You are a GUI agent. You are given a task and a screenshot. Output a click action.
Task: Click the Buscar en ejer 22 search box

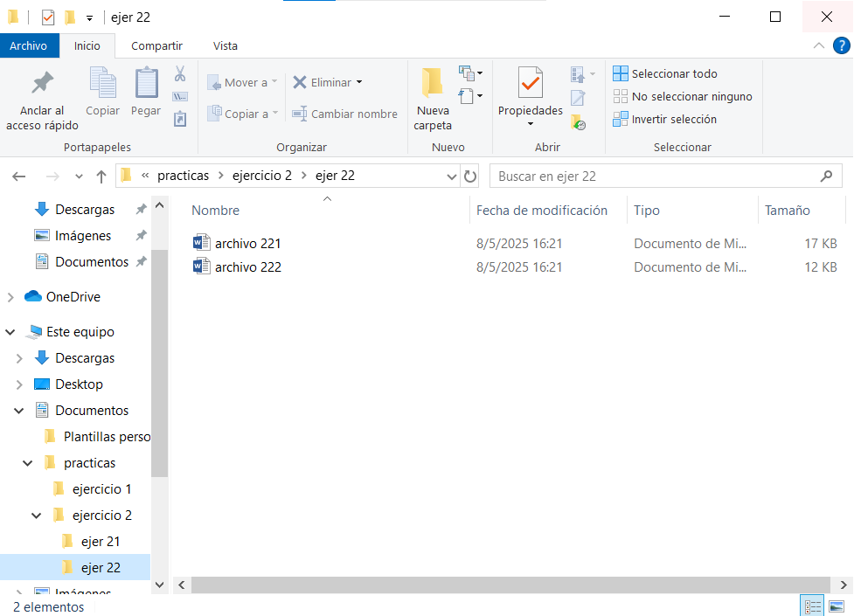coord(656,176)
